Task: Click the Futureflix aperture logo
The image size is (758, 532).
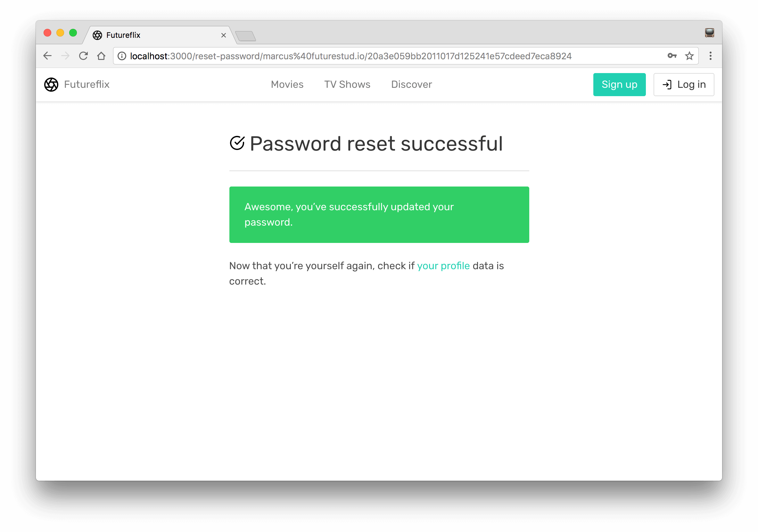Action: [x=51, y=85]
